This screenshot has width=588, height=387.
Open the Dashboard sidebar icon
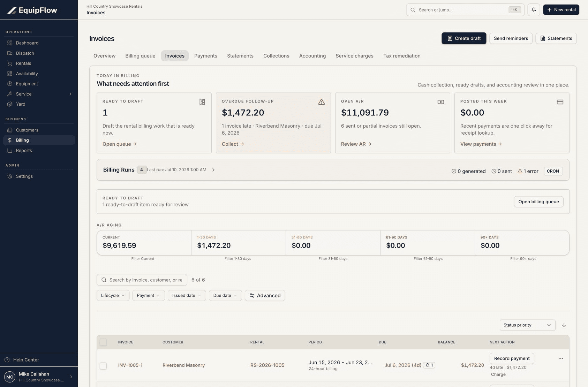pos(10,43)
